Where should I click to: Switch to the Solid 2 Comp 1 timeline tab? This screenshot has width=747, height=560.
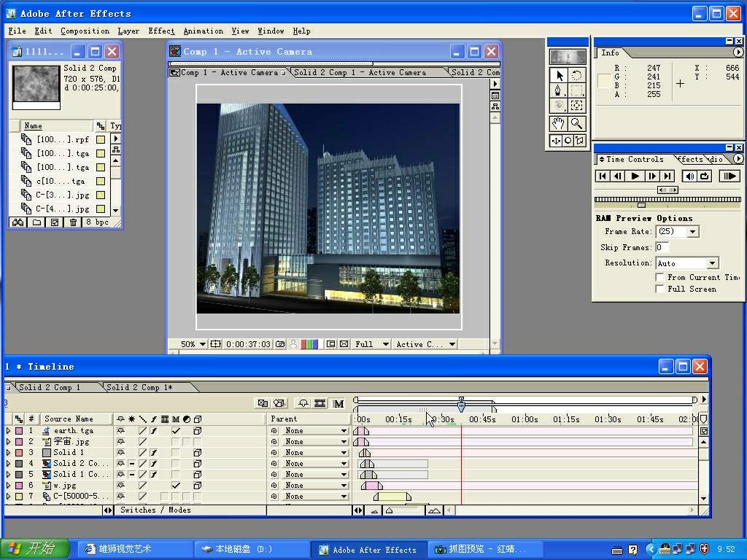(x=50, y=387)
